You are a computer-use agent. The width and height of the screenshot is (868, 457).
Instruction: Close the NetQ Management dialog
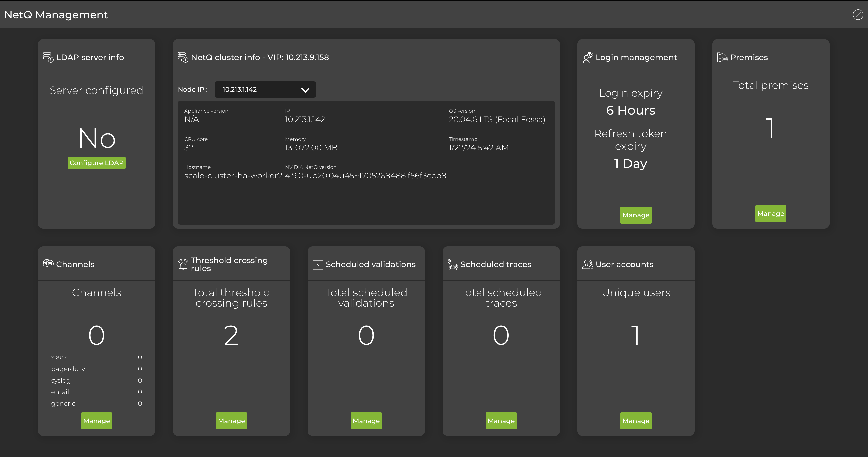pyautogui.click(x=857, y=15)
